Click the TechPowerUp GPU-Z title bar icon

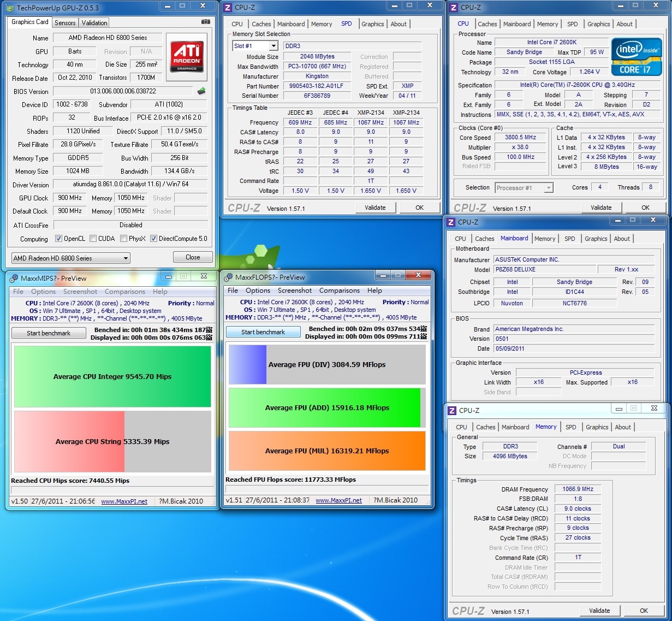[10, 8]
